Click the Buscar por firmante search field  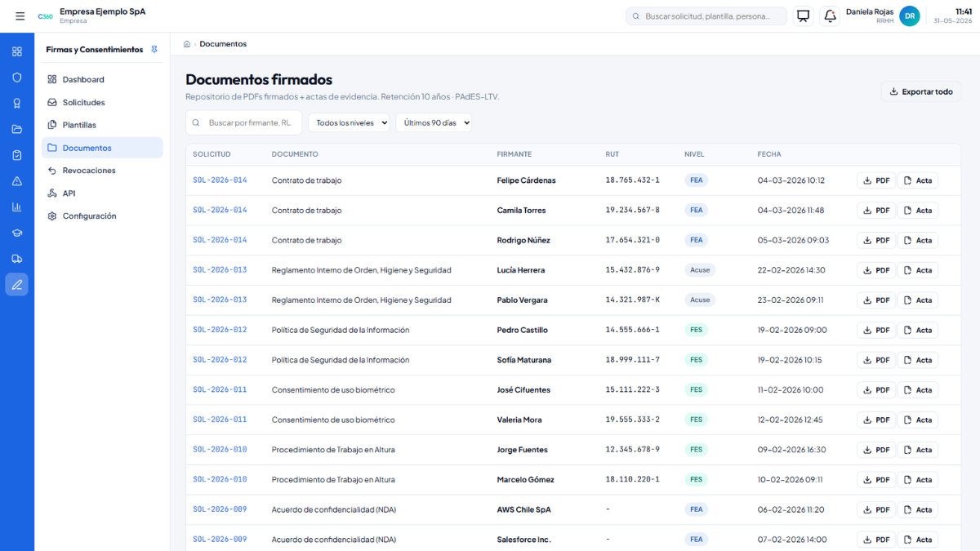(243, 123)
